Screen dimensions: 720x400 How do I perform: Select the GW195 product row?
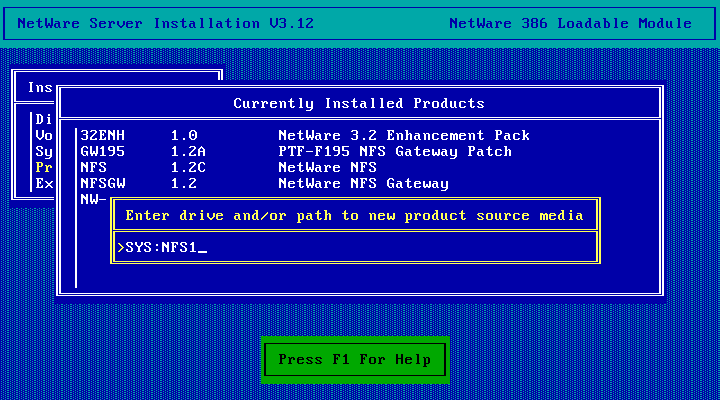pyautogui.click(x=296, y=152)
